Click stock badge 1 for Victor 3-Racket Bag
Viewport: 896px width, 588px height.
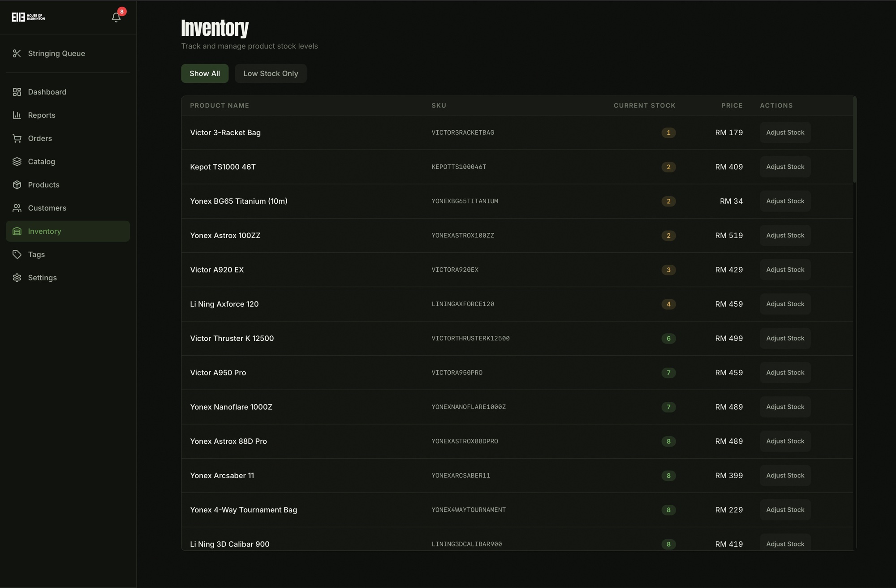point(668,133)
